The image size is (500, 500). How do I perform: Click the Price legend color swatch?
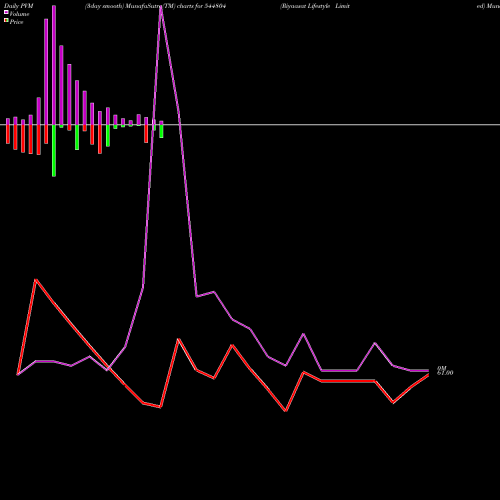[6, 21]
